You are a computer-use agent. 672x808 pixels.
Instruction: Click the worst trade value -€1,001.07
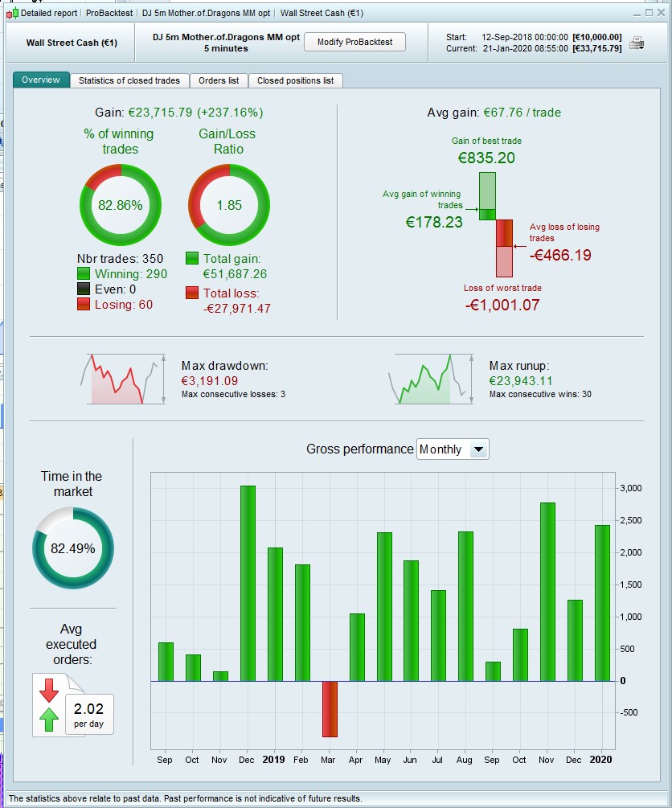(502, 305)
